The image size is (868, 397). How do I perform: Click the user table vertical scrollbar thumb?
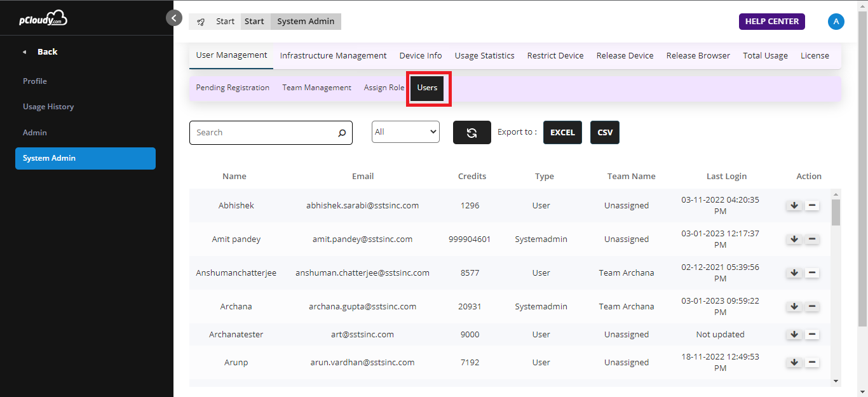tap(836, 213)
